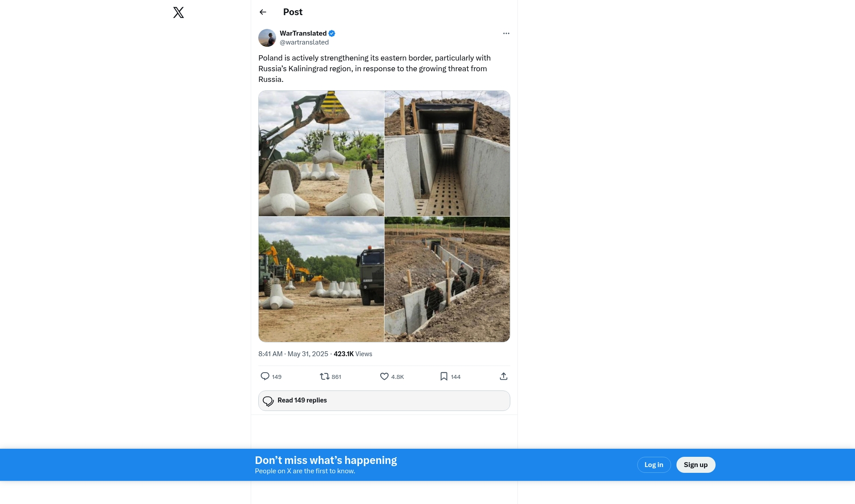Open the Read 149 replies button
The image size is (855, 504).
[x=384, y=401]
